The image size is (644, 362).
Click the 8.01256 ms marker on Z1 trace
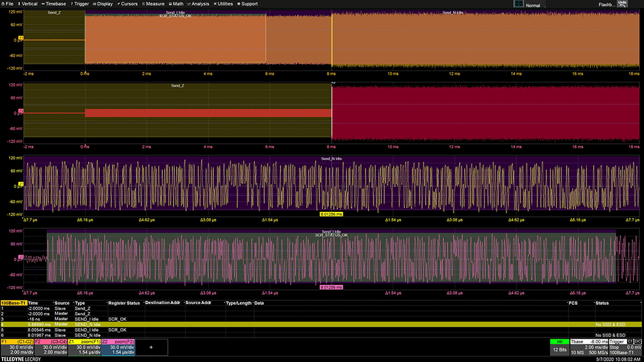click(331, 214)
